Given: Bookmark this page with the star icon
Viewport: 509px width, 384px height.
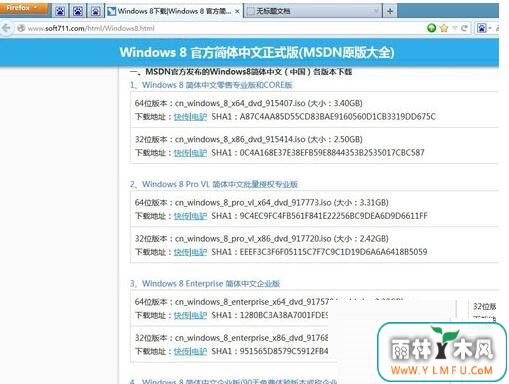Looking at the screenshot, I should [444, 28].
